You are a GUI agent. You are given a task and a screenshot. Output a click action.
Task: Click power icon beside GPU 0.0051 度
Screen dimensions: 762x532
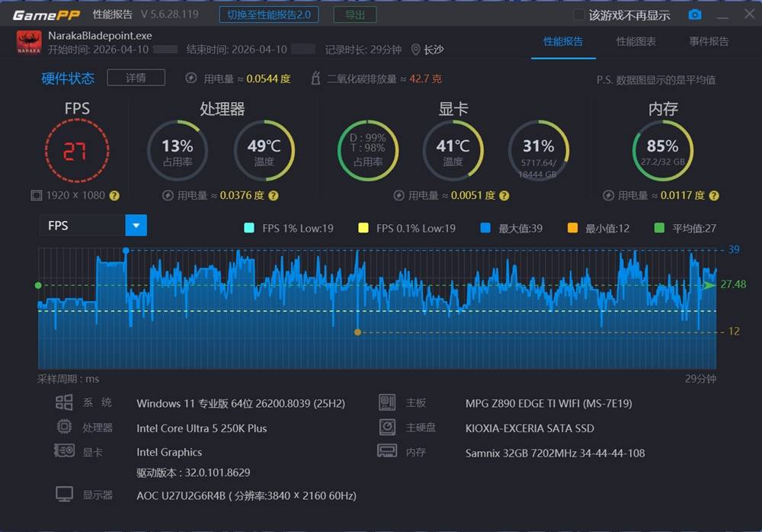[399, 195]
